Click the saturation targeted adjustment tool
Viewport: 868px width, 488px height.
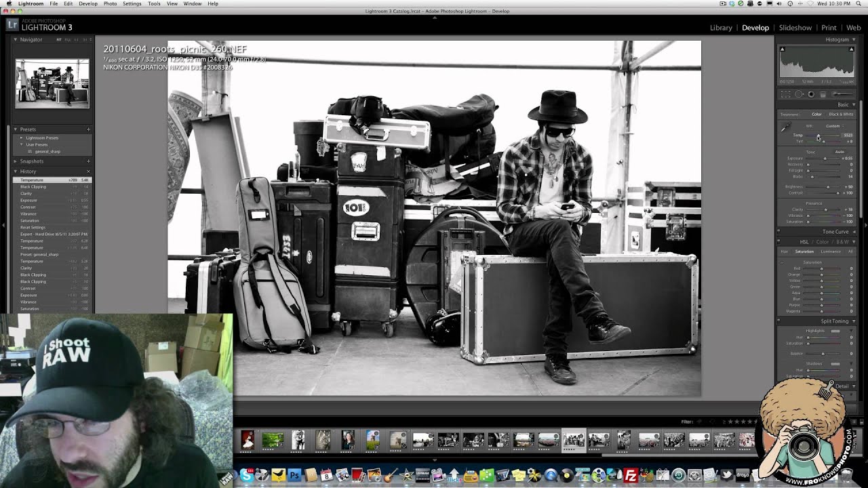click(x=782, y=262)
